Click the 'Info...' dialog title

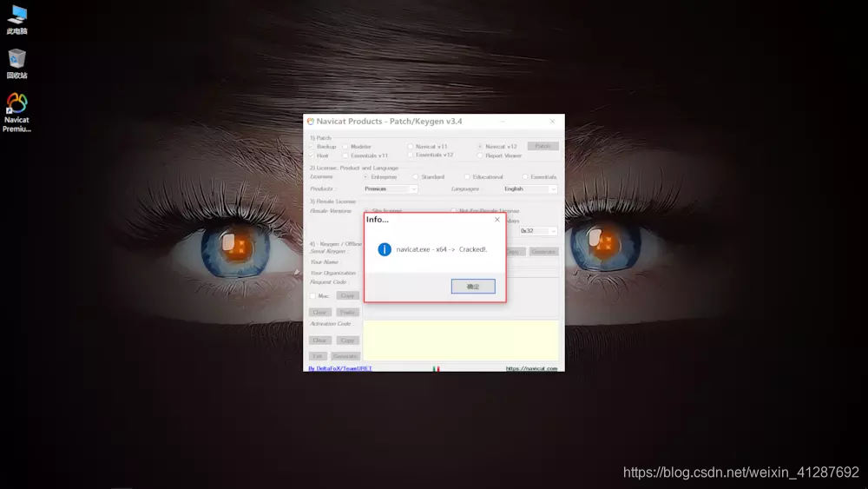[x=378, y=219]
